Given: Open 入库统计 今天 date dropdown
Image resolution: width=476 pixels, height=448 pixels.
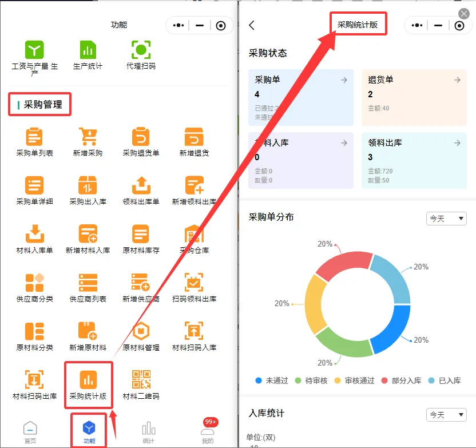Looking at the screenshot, I should 446,414.
